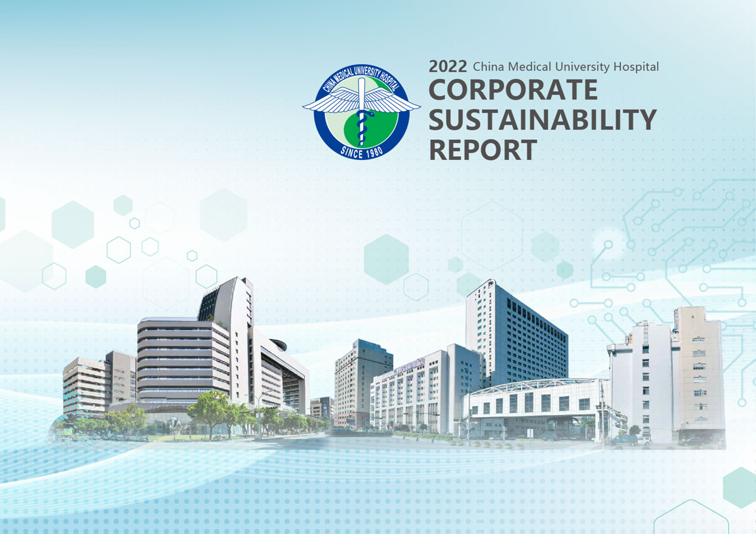
Task: Click the word "REPORT" in the title
Action: pos(483,150)
